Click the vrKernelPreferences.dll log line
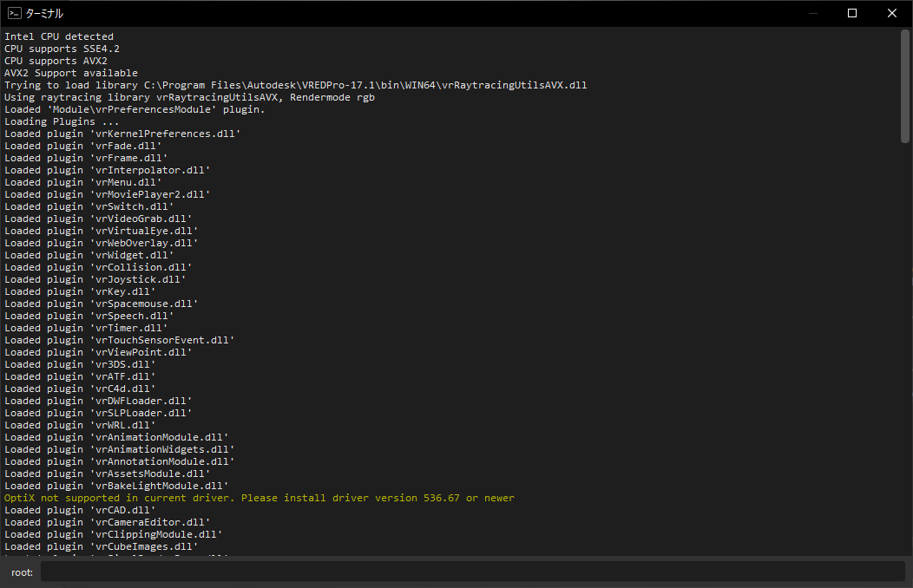This screenshot has width=913, height=588. [122, 134]
